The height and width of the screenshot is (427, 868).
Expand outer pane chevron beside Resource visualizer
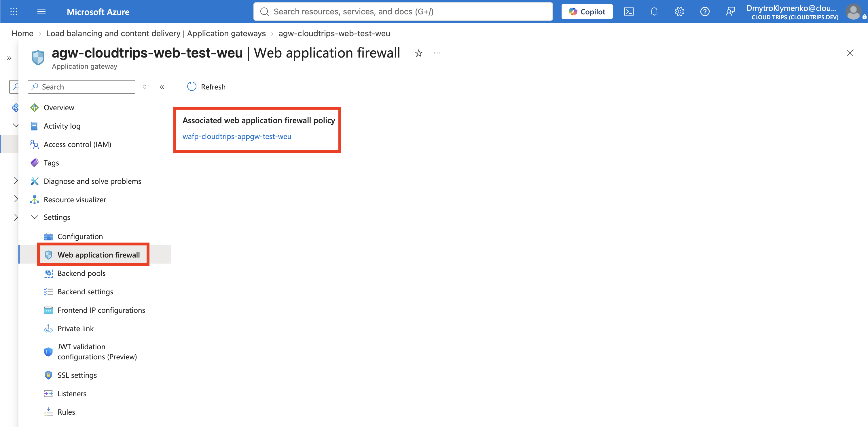(x=16, y=199)
